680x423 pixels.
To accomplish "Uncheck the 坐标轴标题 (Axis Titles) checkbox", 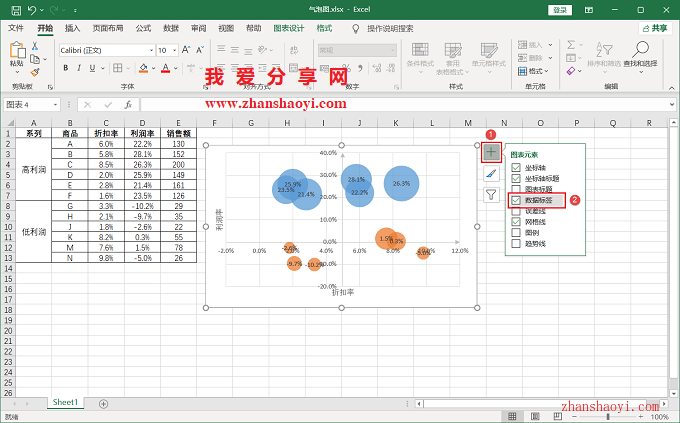I will [516, 178].
